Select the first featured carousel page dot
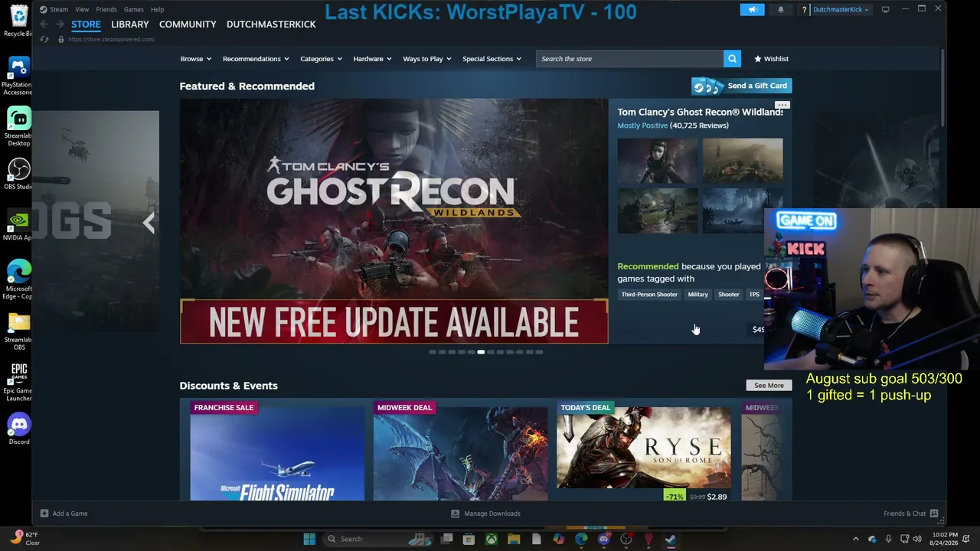 [x=433, y=352]
